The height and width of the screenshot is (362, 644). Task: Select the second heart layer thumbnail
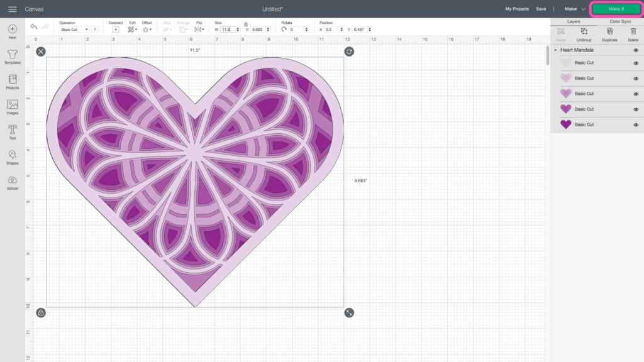click(x=565, y=78)
